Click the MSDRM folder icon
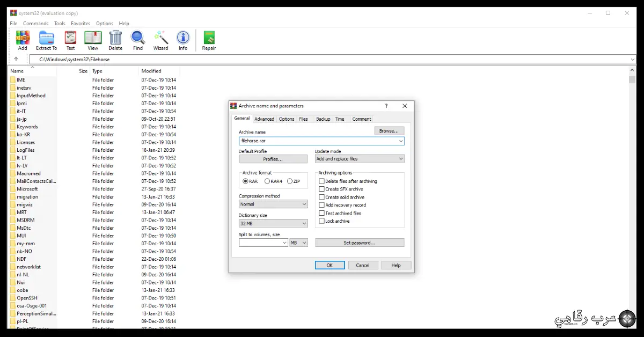The image size is (644, 337). [13, 220]
